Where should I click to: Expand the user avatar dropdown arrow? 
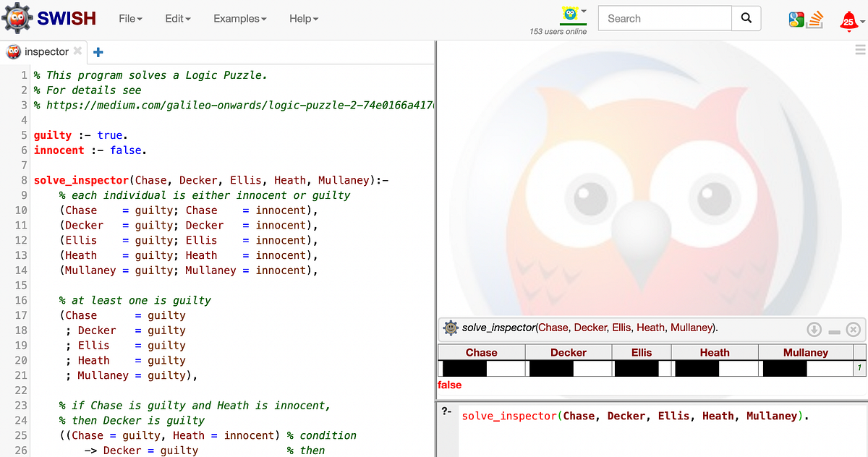[584, 12]
